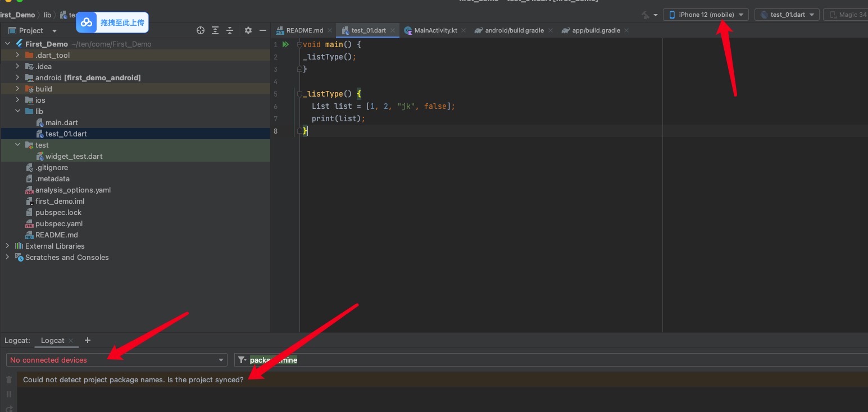Viewport: 868px width, 412px height.
Task: Click the Logcat filter funnel icon
Action: (x=242, y=360)
